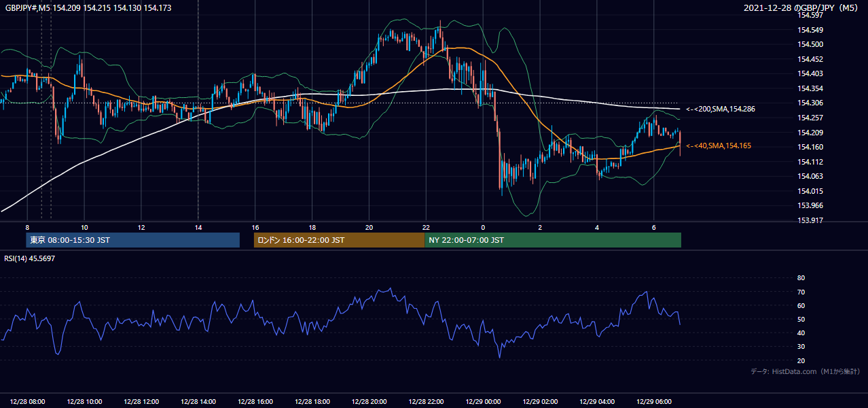Screen dimensions: 868x408
Task: Click price axis label 154.160
Action: [x=811, y=147]
